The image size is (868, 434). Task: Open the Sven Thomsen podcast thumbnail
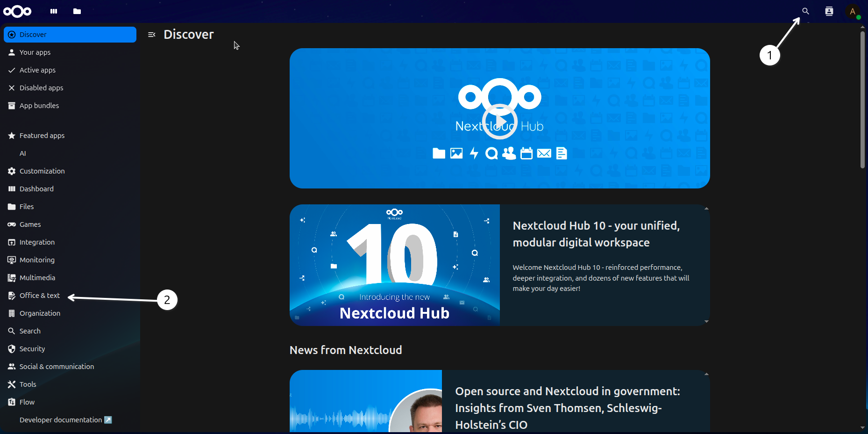pyautogui.click(x=366, y=401)
